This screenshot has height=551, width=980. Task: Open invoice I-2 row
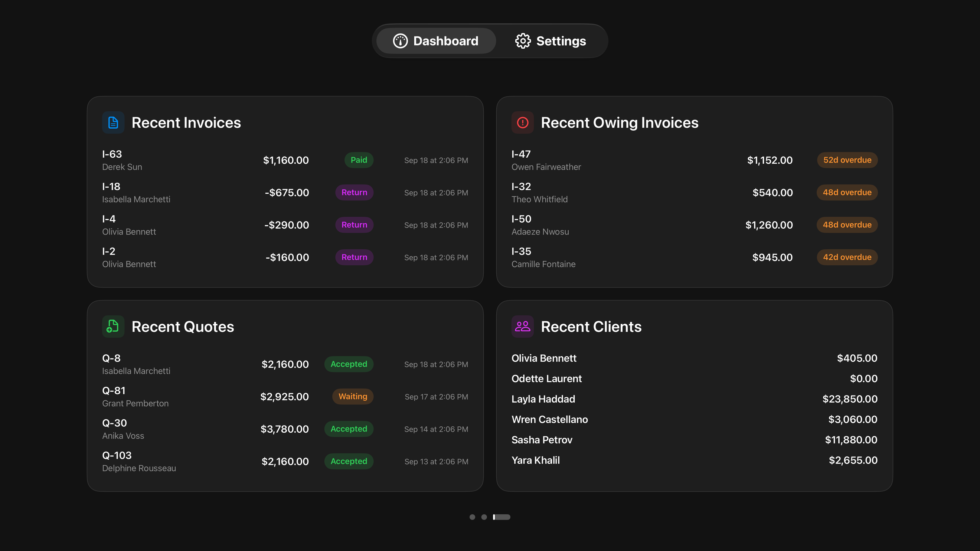point(285,257)
